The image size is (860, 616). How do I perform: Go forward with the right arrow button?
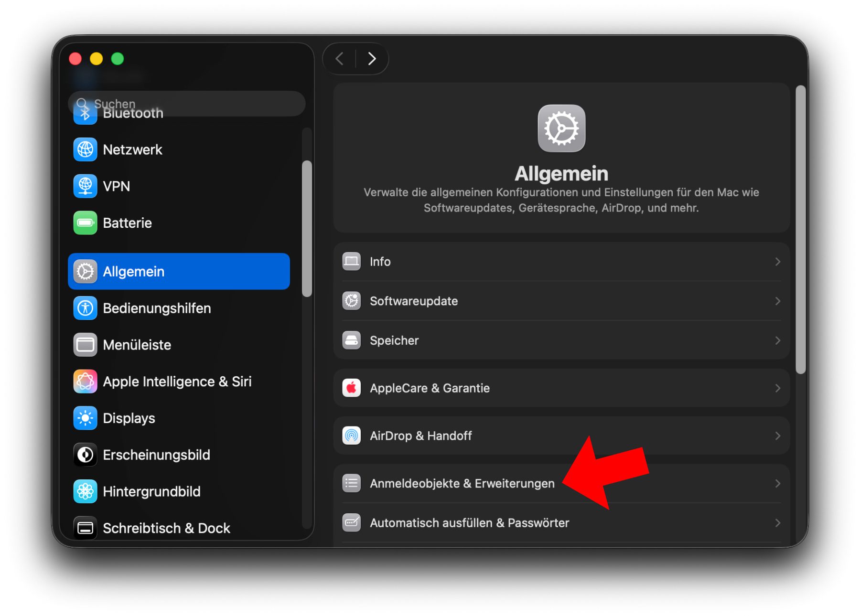tap(372, 59)
